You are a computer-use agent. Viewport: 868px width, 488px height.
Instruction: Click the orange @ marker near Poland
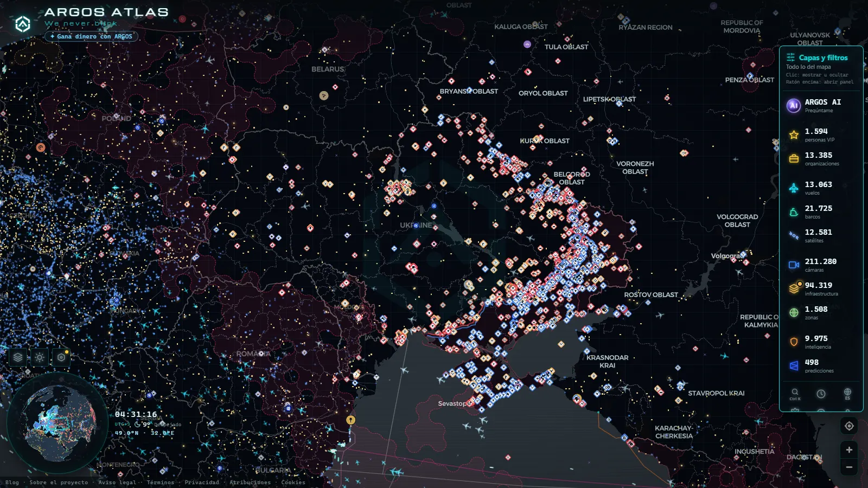click(x=41, y=147)
